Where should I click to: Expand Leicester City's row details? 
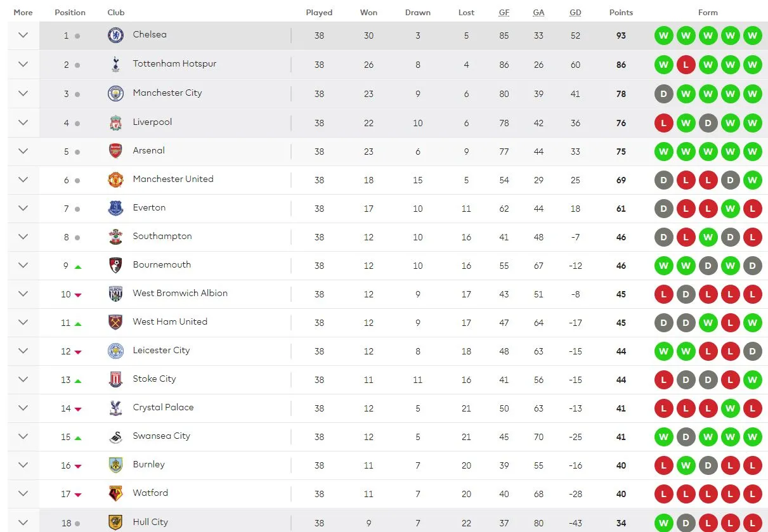[x=23, y=351]
